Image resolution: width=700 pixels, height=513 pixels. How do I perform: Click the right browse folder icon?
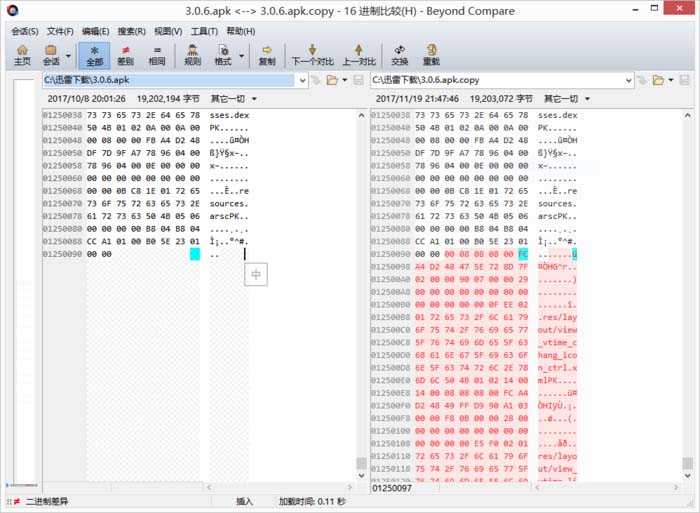[x=658, y=80]
